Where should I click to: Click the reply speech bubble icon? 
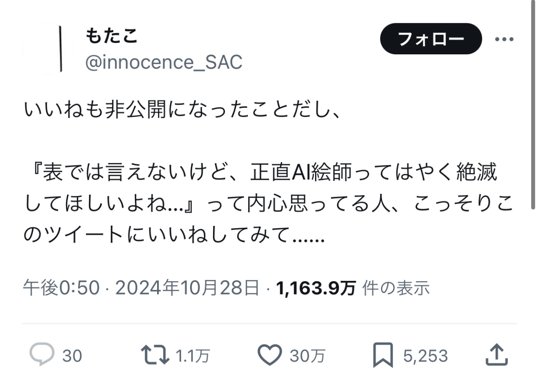pyautogui.click(x=42, y=354)
